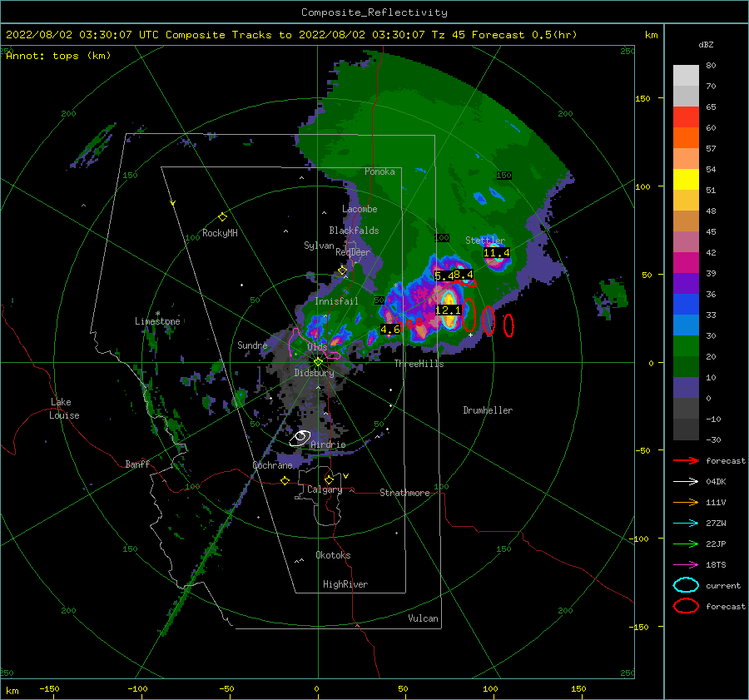Select the Lake Louise label

click(x=64, y=409)
